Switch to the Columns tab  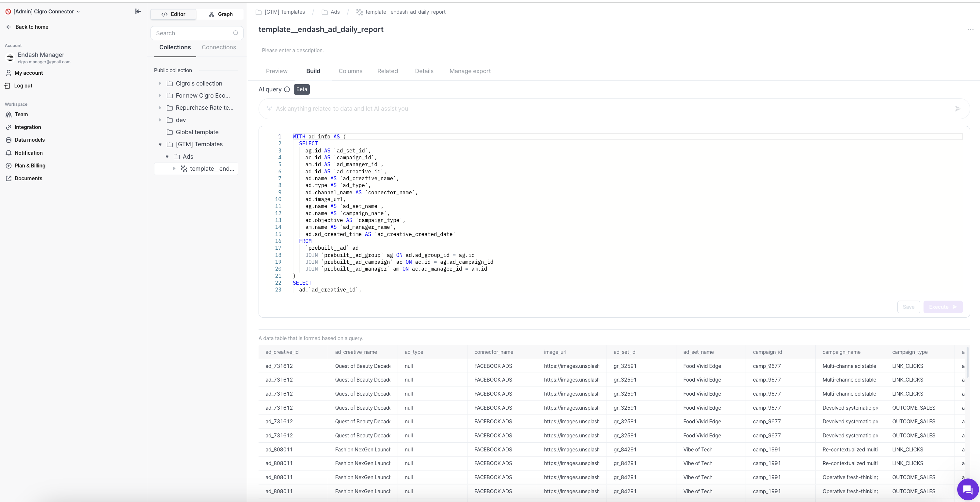[350, 71]
